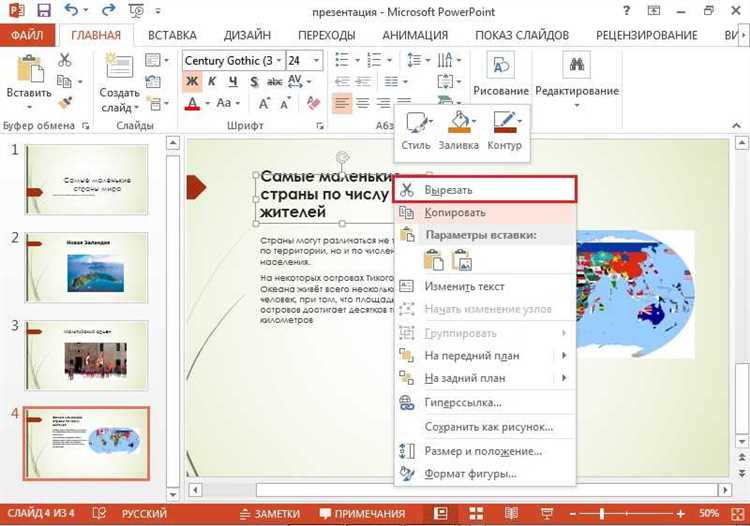Click the Paste clipboard icon in ribbon
Viewport: 750px width, 526px height.
coord(30,68)
